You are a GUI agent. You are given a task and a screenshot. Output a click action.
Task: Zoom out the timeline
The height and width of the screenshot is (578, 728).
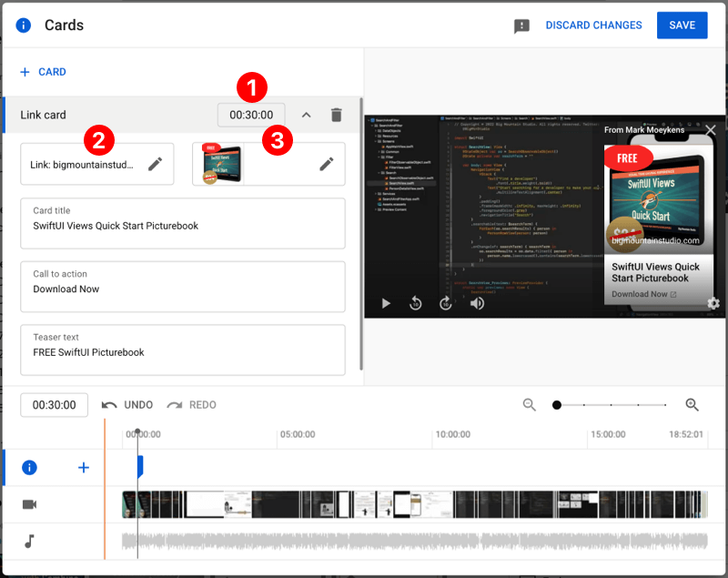[x=530, y=405]
